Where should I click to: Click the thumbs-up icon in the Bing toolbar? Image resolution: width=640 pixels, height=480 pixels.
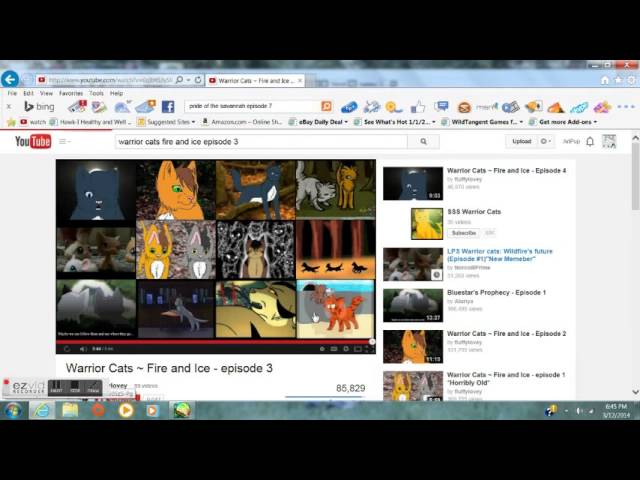click(418, 107)
